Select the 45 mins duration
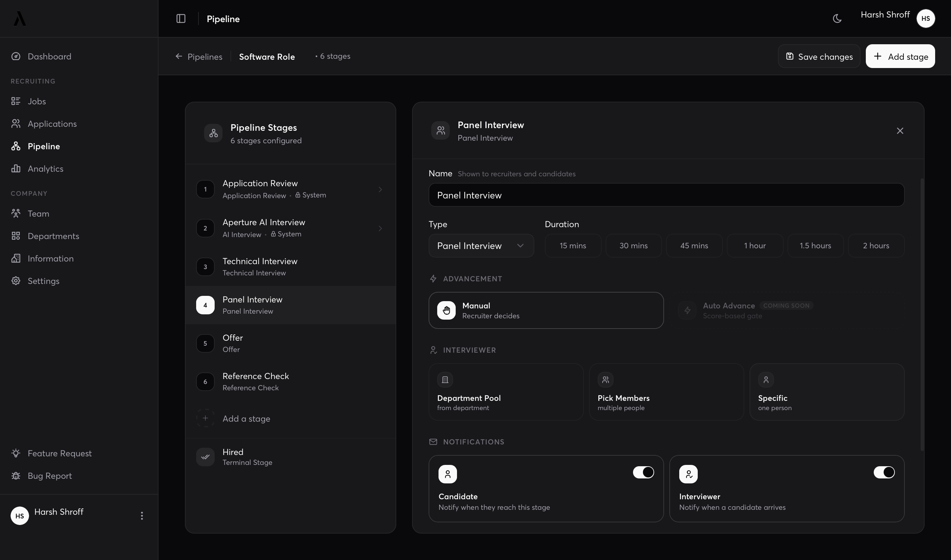 pos(694,246)
